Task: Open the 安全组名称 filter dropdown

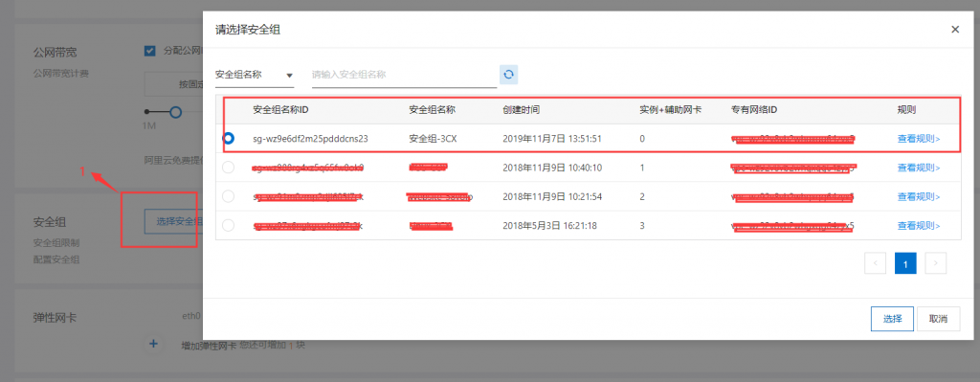Action: 255,75
